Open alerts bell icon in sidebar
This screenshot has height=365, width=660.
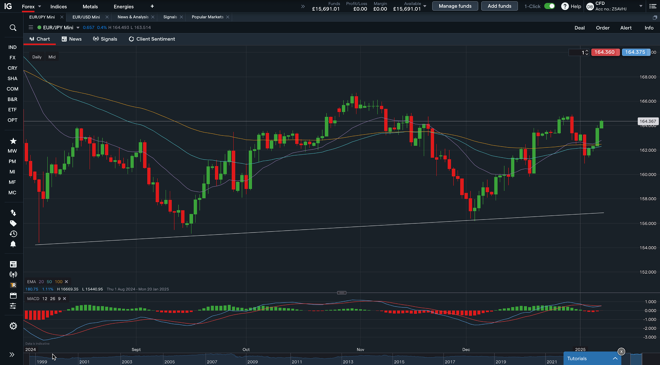13,244
